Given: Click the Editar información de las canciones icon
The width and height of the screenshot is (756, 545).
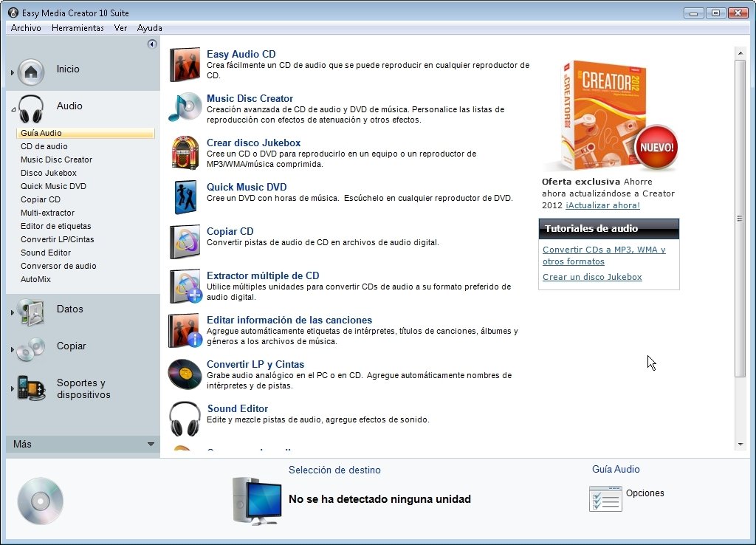Looking at the screenshot, I should [x=185, y=330].
